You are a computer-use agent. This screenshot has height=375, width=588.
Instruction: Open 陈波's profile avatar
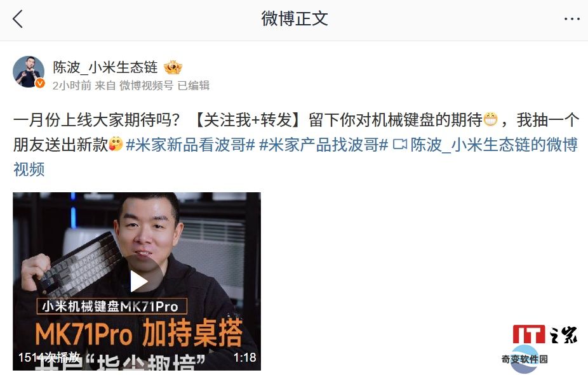(x=29, y=72)
